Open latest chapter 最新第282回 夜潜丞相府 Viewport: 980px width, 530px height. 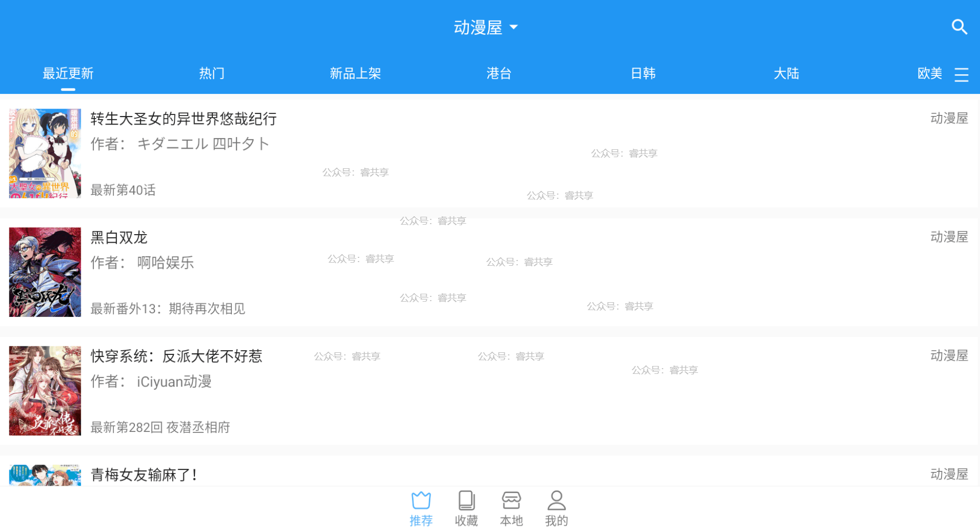[x=160, y=427]
